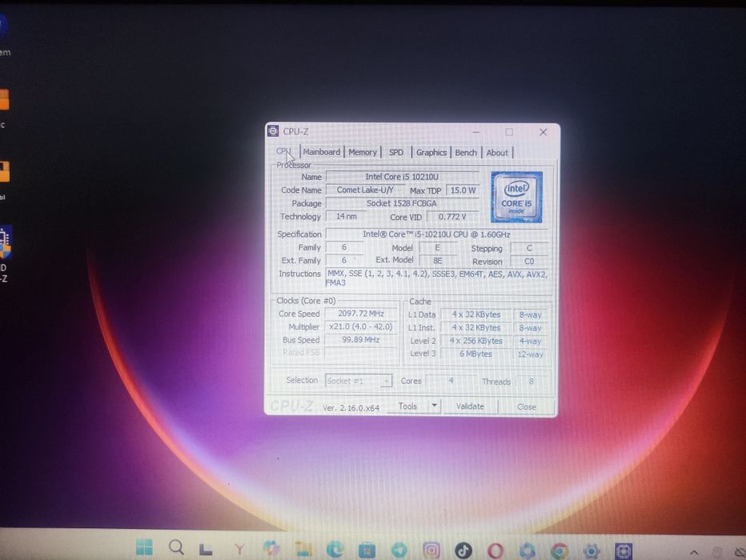The image size is (746, 560).
Task: Click the Max TDP value 15.0 W
Action: coord(463,190)
